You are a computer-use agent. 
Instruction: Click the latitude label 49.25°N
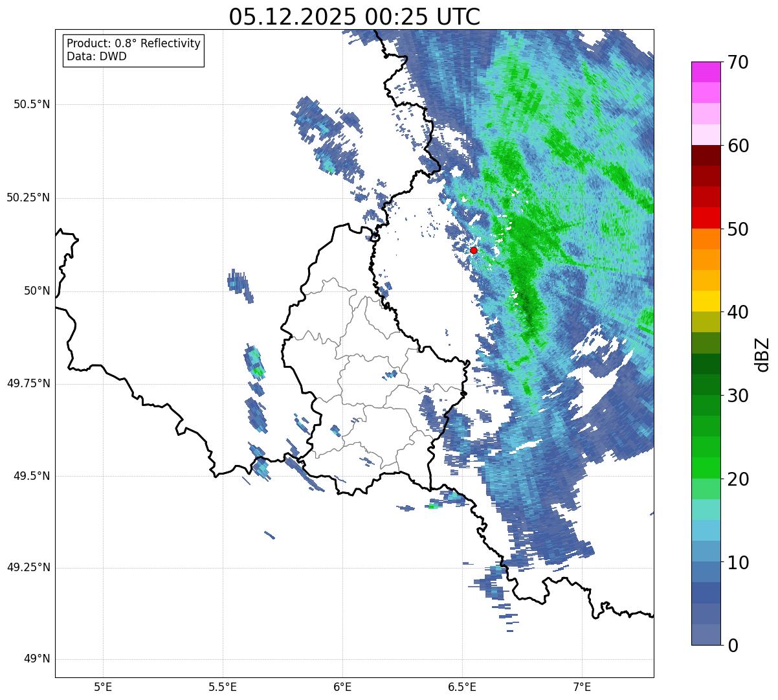click(28, 568)
